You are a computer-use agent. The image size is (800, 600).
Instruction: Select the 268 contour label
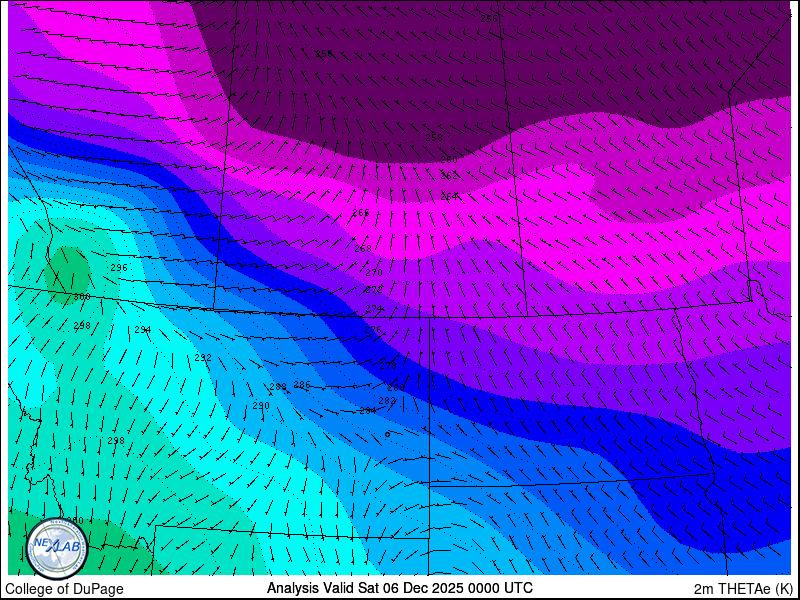(x=363, y=248)
